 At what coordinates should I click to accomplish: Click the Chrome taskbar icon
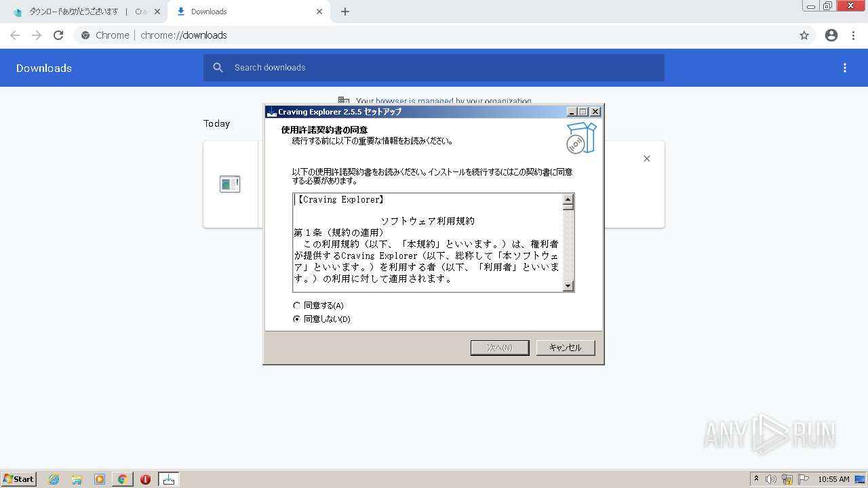click(x=123, y=479)
